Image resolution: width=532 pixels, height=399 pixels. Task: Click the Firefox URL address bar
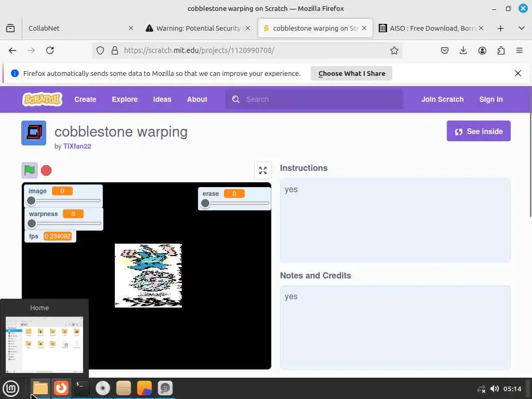(247, 50)
